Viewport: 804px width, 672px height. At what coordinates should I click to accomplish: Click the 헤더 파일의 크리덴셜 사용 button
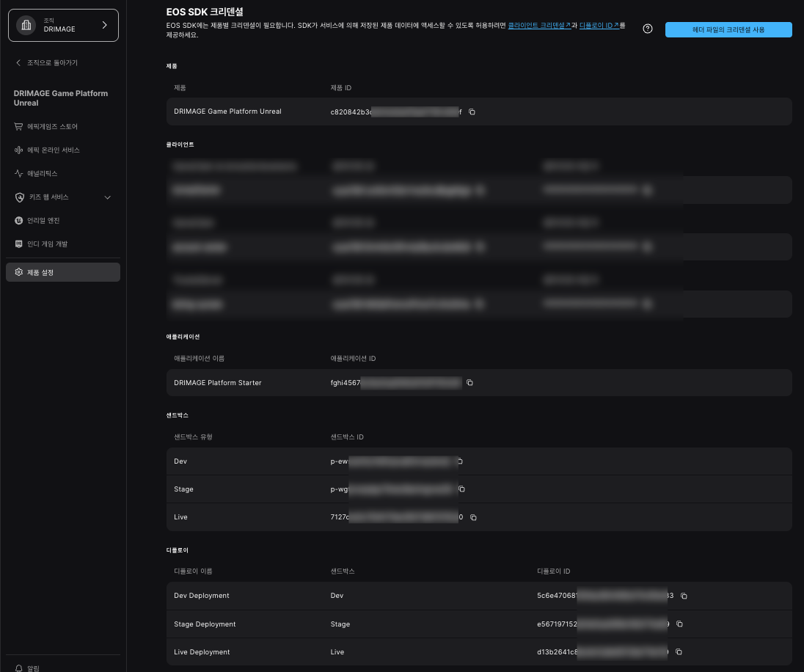[728, 29]
